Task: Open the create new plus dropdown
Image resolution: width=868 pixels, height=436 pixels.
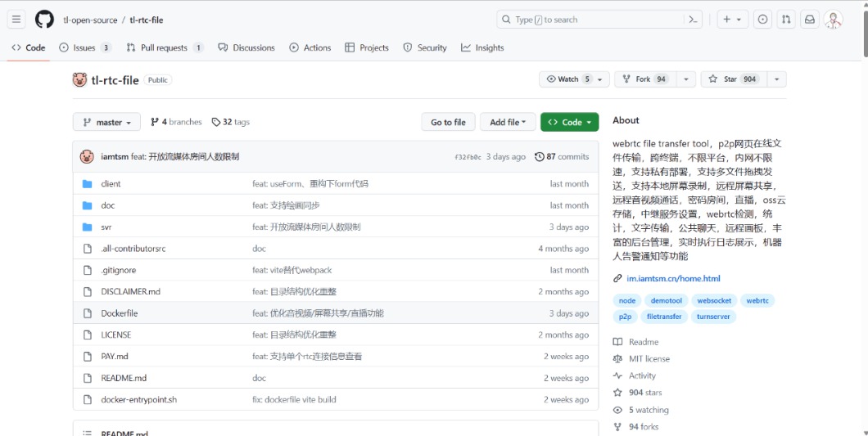Action: pyautogui.click(x=733, y=20)
